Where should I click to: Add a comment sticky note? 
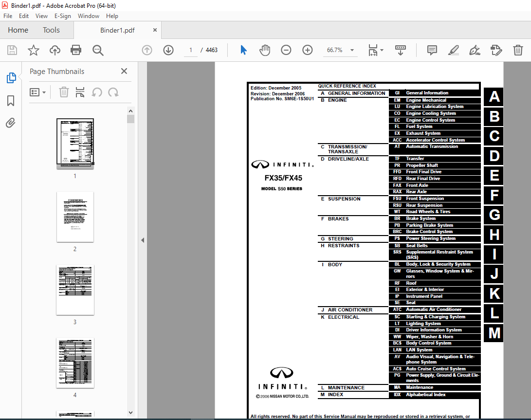(432, 50)
